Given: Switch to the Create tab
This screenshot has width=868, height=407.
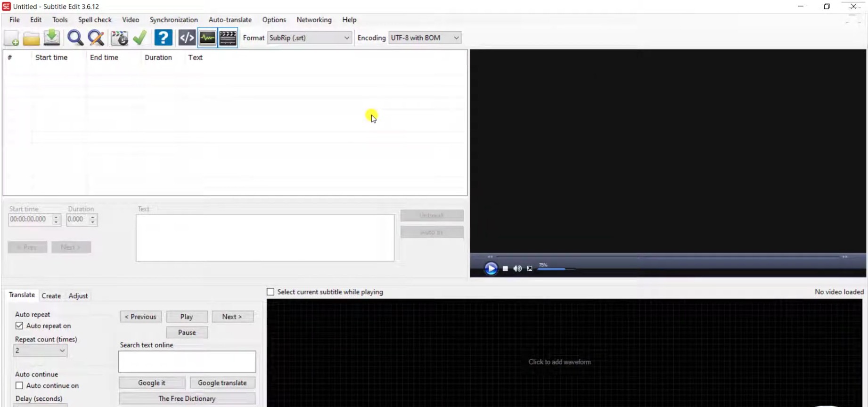Looking at the screenshot, I should tap(51, 296).
